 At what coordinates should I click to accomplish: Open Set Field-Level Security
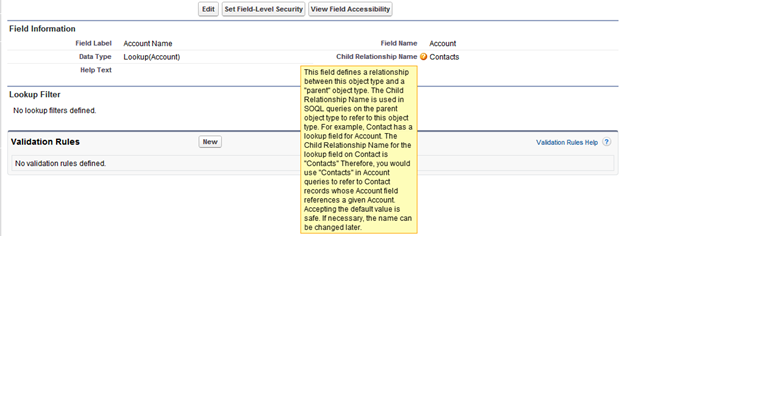click(264, 9)
